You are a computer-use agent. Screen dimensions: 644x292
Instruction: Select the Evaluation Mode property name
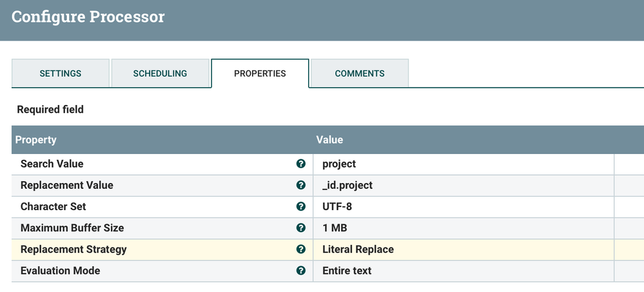[61, 271]
